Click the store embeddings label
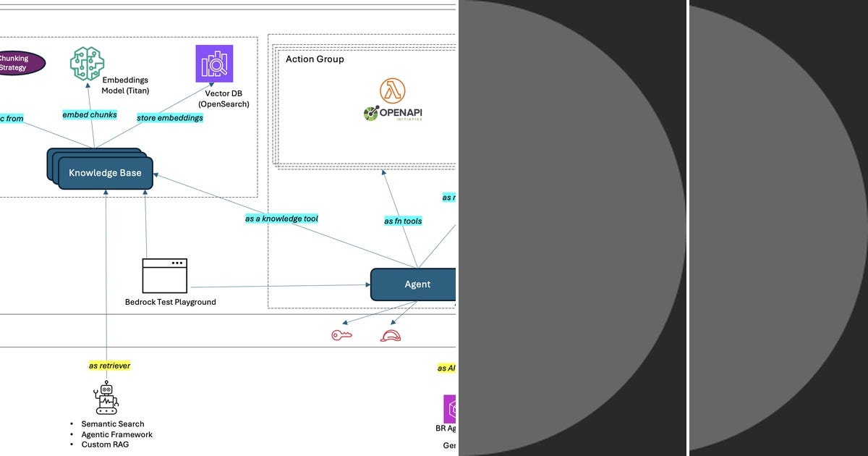The height and width of the screenshot is (456, 868). (169, 117)
